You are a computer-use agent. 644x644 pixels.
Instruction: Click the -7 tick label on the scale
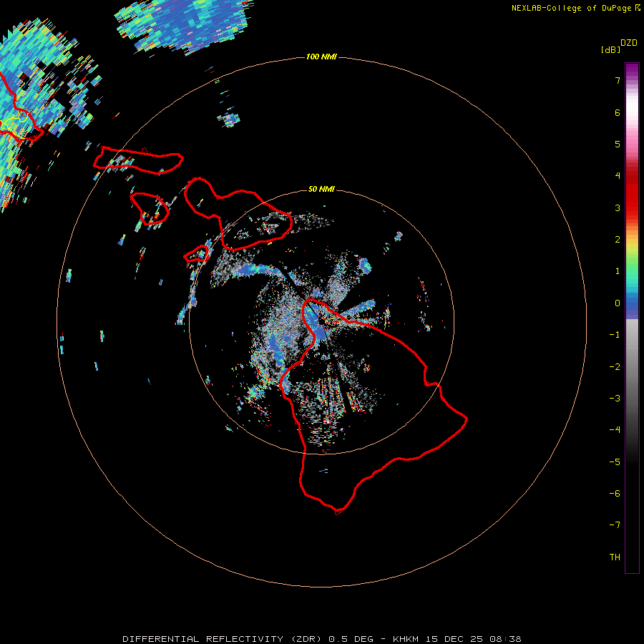pyautogui.click(x=615, y=525)
